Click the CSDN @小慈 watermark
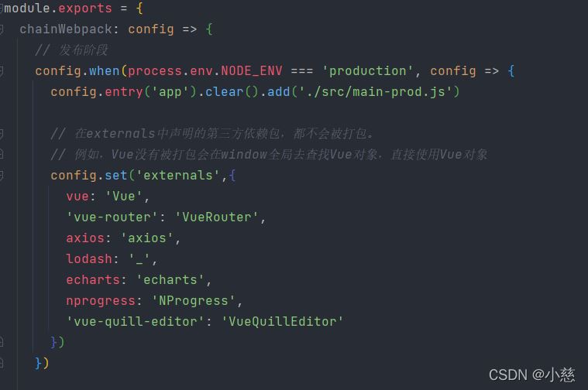This screenshot has height=390, width=588. [531, 375]
